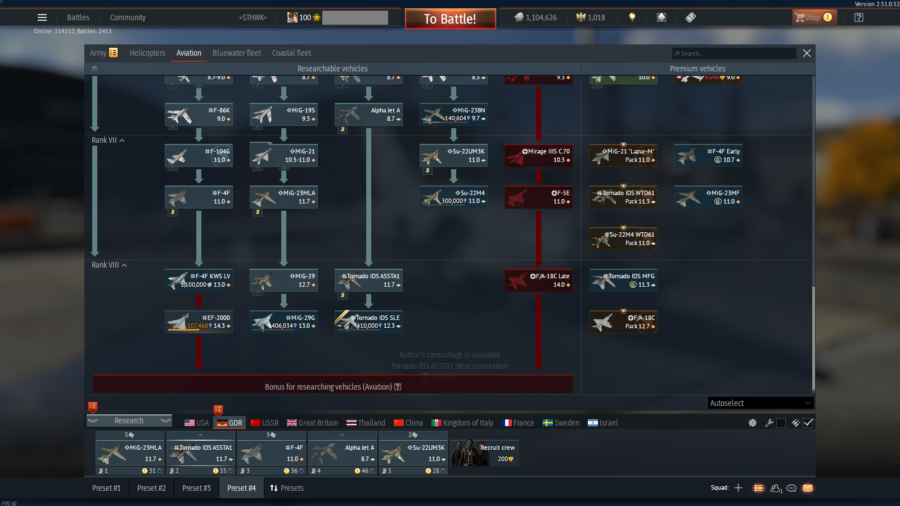Screen dimensions: 900x506
Task: Toggle the checked box at far right
Action: [x=808, y=423]
